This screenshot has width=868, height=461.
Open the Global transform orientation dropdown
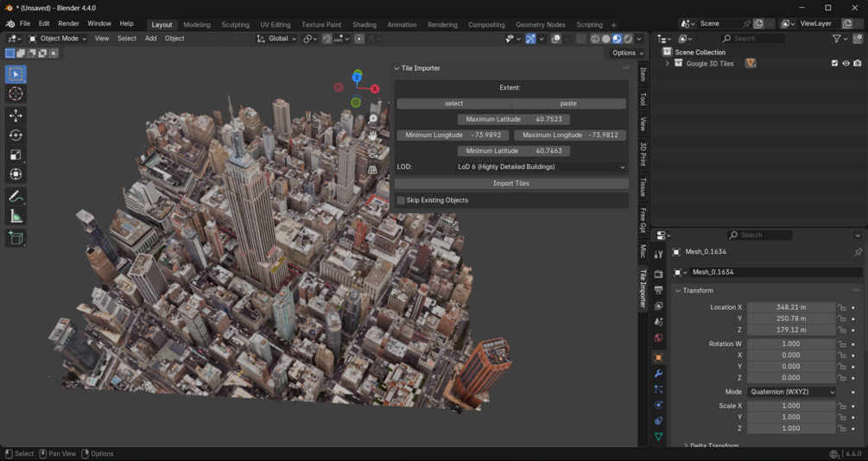coord(276,39)
